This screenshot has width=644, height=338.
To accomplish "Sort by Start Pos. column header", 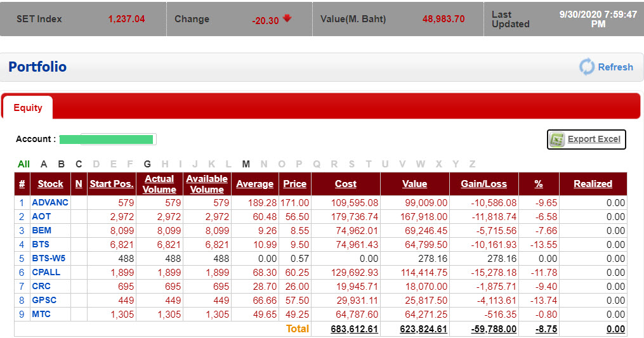I will tap(111, 184).
